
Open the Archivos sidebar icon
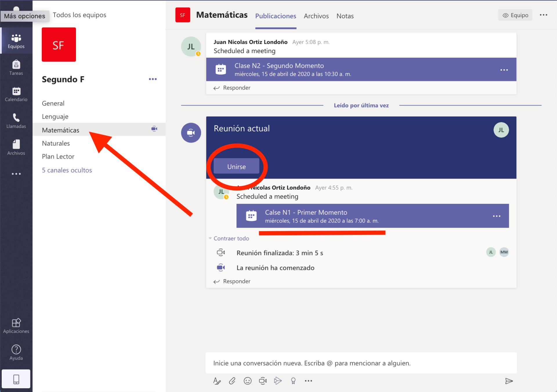(16, 148)
